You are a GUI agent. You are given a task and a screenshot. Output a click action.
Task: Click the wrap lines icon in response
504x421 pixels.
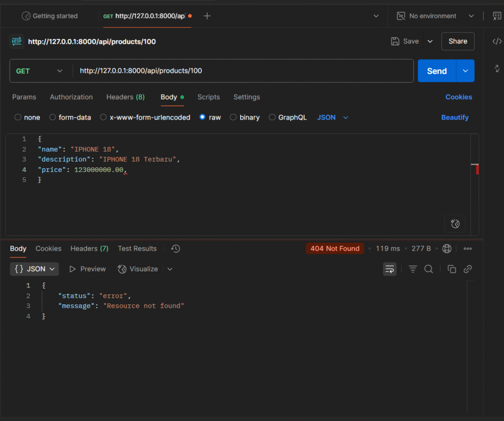tap(390, 269)
